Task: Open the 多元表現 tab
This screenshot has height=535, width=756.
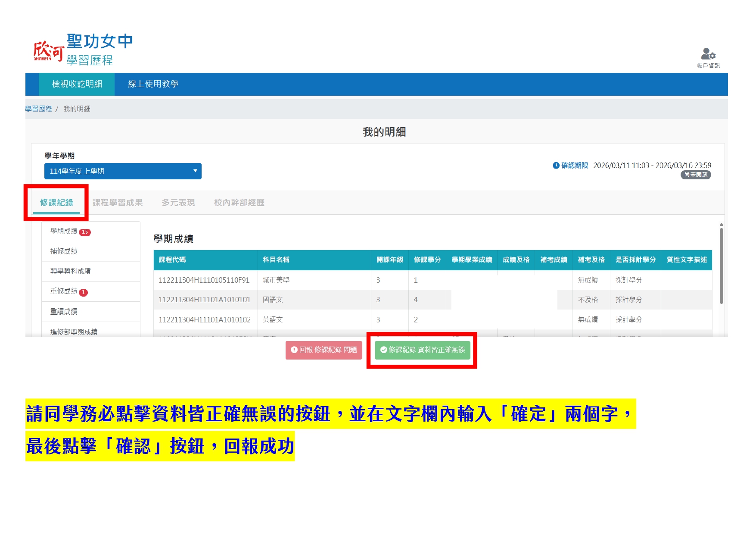Action: click(x=178, y=203)
